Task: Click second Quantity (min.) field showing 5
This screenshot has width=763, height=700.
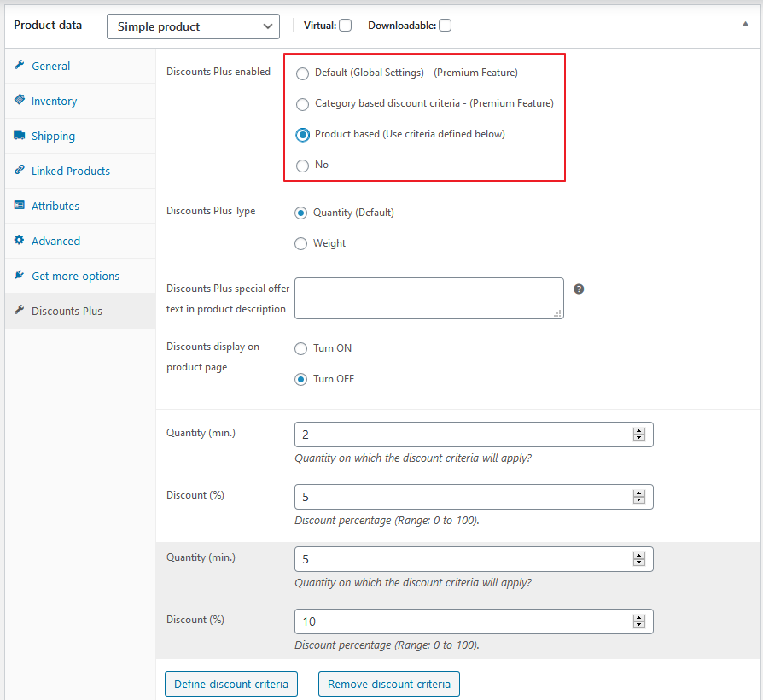Action: pyautogui.click(x=474, y=559)
